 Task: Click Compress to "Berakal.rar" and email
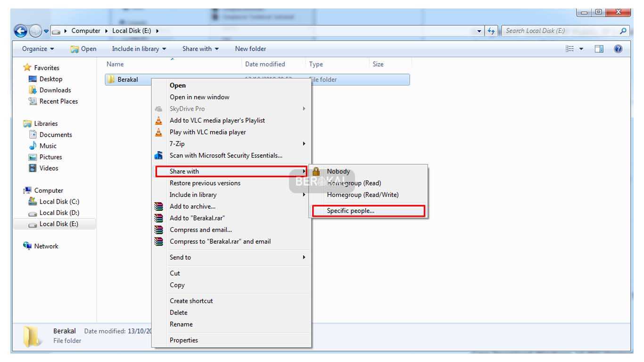pyautogui.click(x=231, y=241)
